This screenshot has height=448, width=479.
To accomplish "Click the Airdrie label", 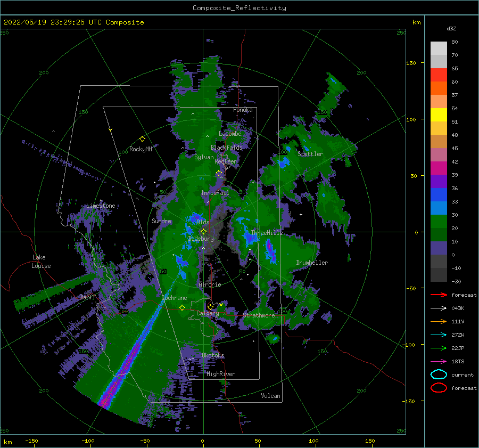I will coord(210,284).
